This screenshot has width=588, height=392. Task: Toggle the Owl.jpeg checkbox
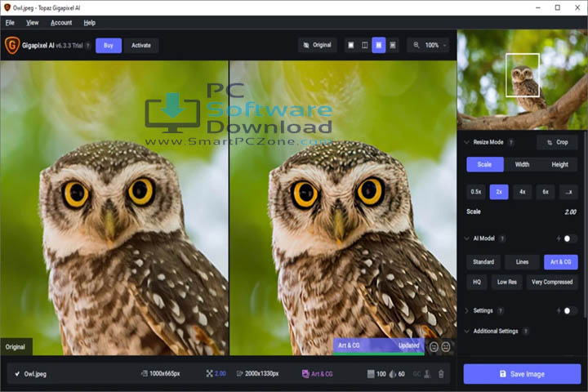pos(17,373)
